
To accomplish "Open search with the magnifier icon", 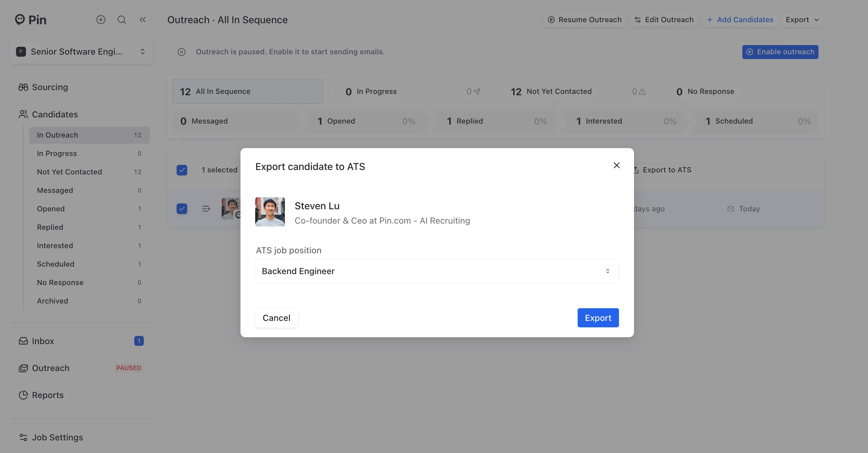I will [122, 20].
